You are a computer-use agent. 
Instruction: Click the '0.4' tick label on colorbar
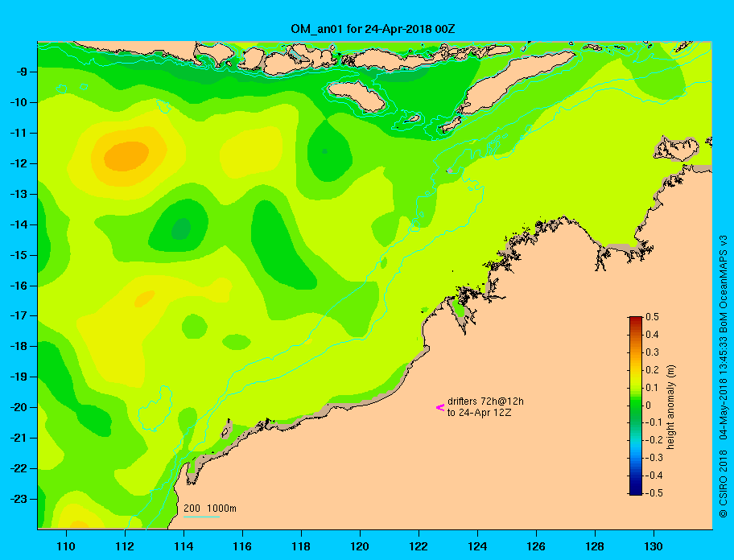coord(652,335)
